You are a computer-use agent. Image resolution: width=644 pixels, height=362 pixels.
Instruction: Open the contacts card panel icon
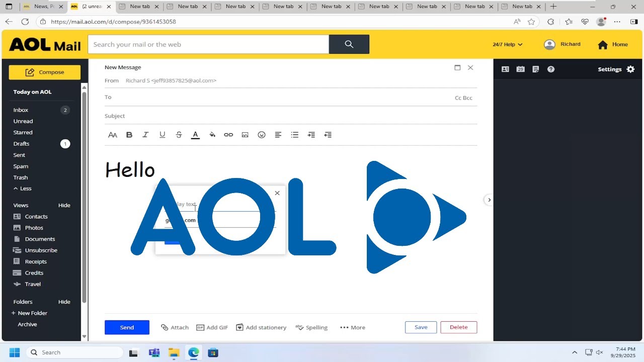[505, 69]
